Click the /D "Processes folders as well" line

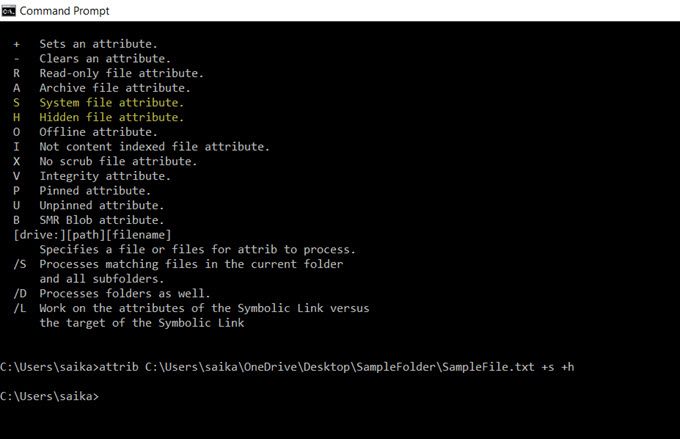[124, 293]
